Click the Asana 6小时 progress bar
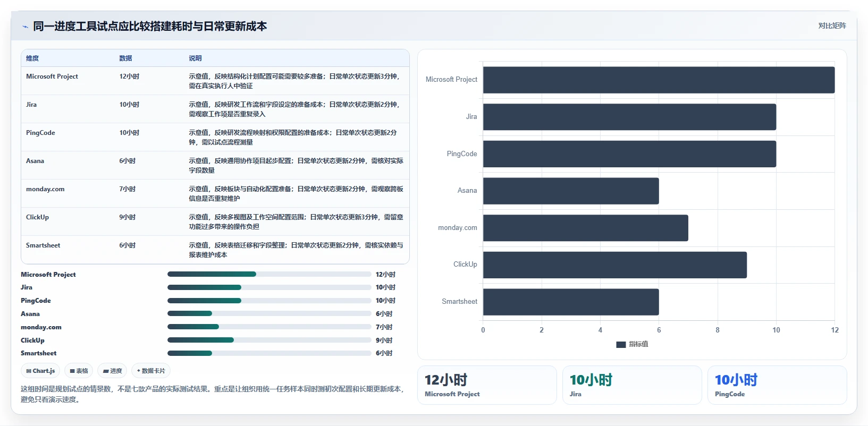The image size is (868, 426). tap(269, 313)
